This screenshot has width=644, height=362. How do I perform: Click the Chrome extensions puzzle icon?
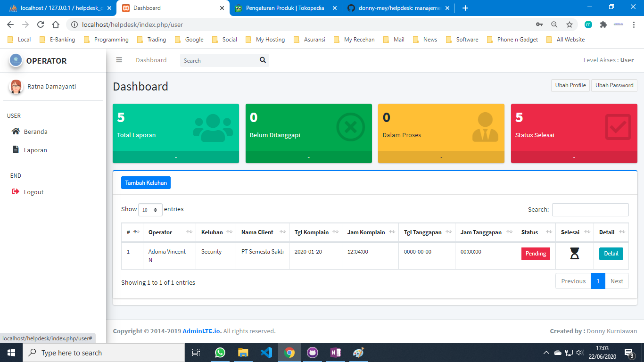pyautogui.click(x=603, y=25)
